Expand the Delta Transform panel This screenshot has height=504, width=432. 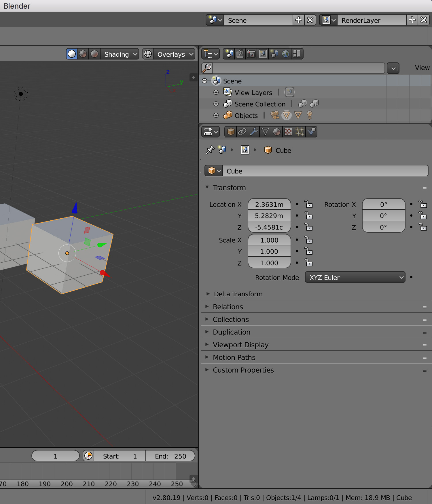click(x=238, y=294)
